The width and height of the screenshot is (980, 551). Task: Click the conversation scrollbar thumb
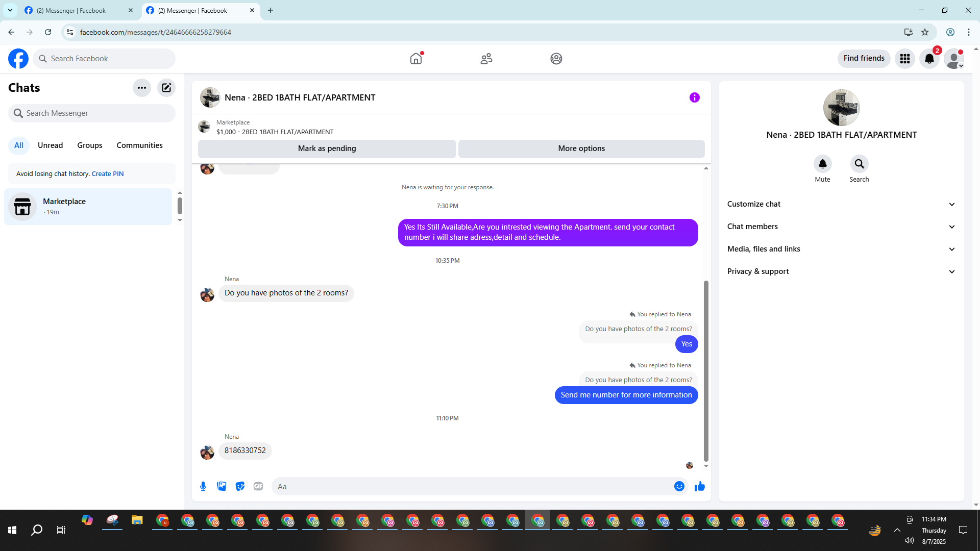(x=706, y=370)
